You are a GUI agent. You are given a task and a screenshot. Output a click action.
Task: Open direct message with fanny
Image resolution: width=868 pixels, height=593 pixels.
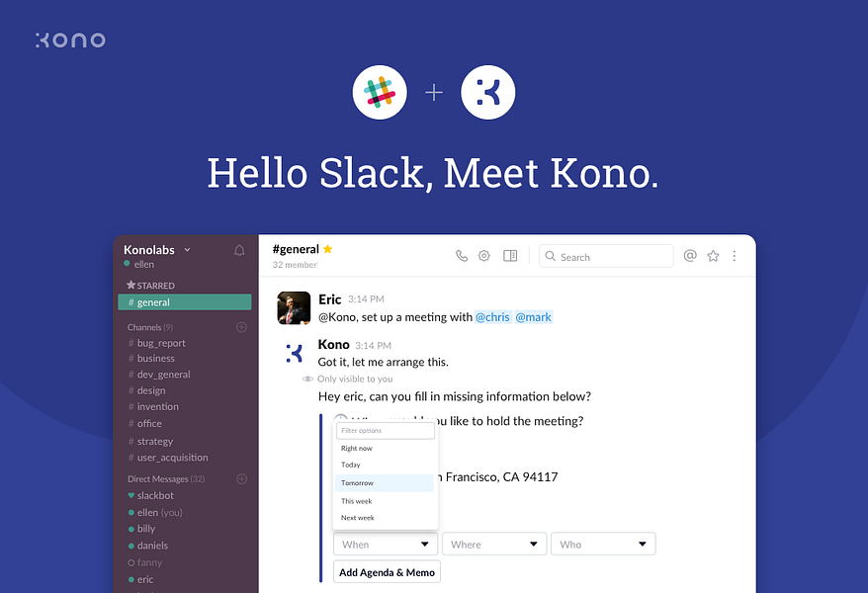[145, 562]
